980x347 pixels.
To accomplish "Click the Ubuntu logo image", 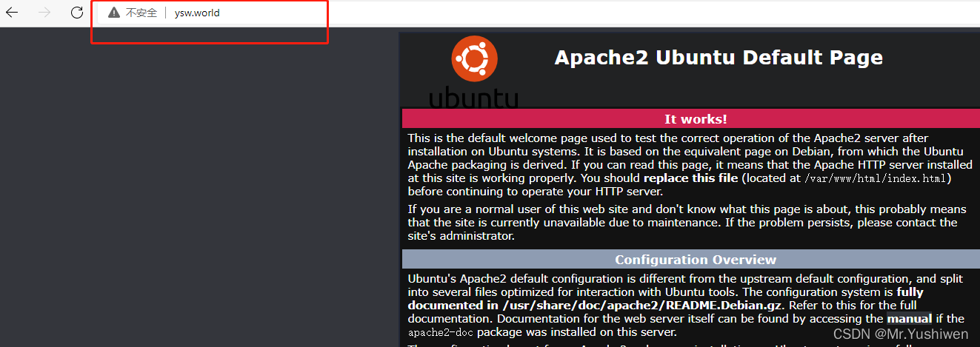I will pos(474,73).
